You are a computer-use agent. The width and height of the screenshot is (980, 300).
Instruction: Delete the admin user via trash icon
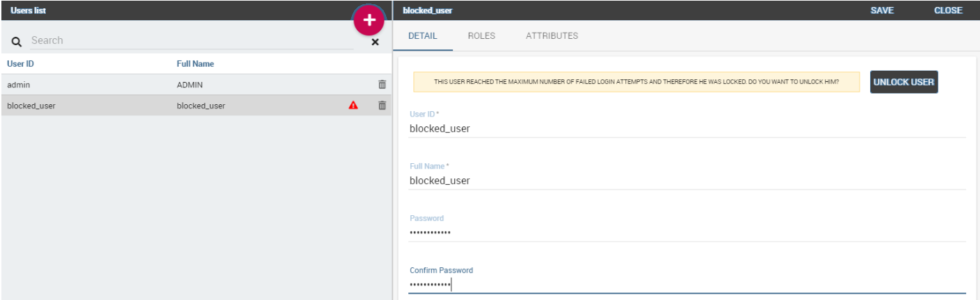(x=382, y=84)
